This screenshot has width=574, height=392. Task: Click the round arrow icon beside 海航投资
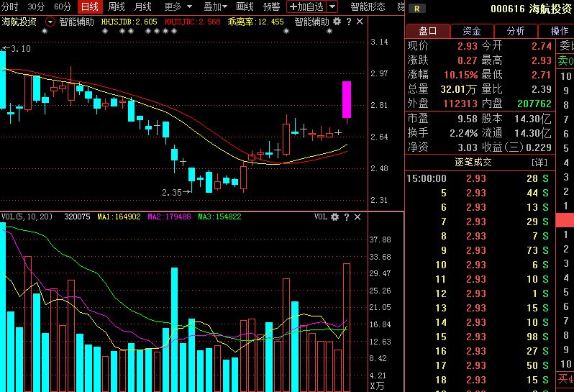[x=50, y=22]
